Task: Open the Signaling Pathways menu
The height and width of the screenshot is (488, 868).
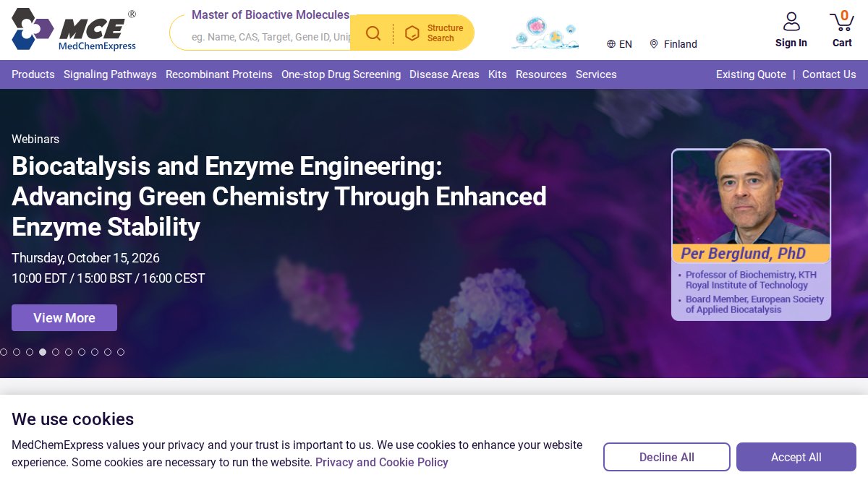Action: point(110,74)
